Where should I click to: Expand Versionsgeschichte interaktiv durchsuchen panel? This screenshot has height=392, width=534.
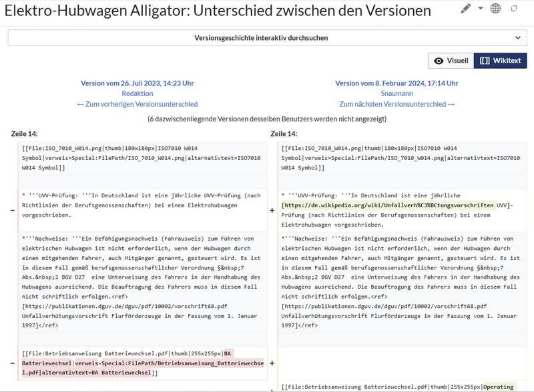[268, 38]
